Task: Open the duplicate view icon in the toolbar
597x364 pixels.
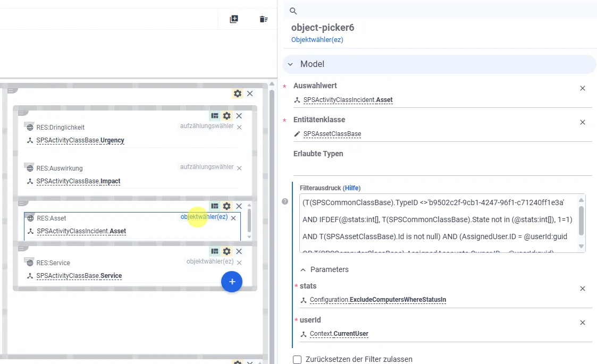Action: click(233, 18)
